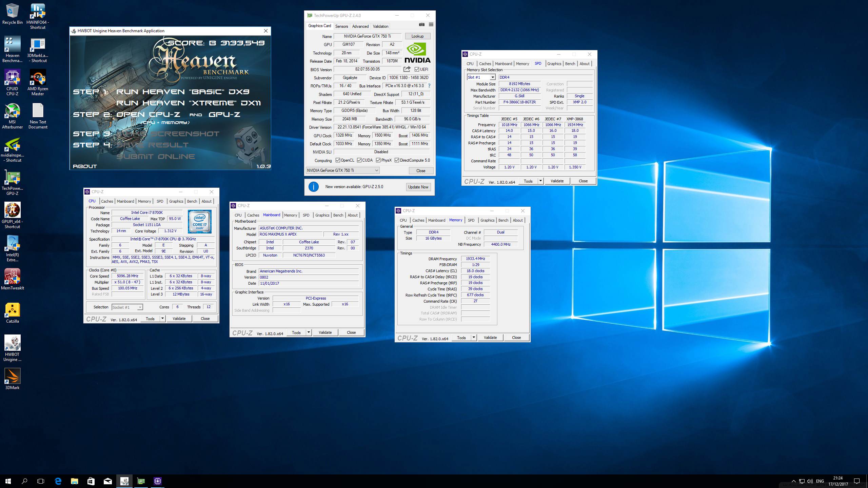Open 3DMark desktop icon
Viewport: 868px width, 488px height.
coord(12,379)
